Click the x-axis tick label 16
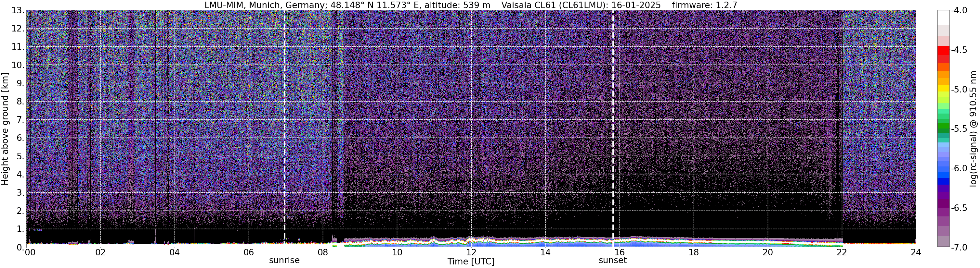 pos(619,252)
